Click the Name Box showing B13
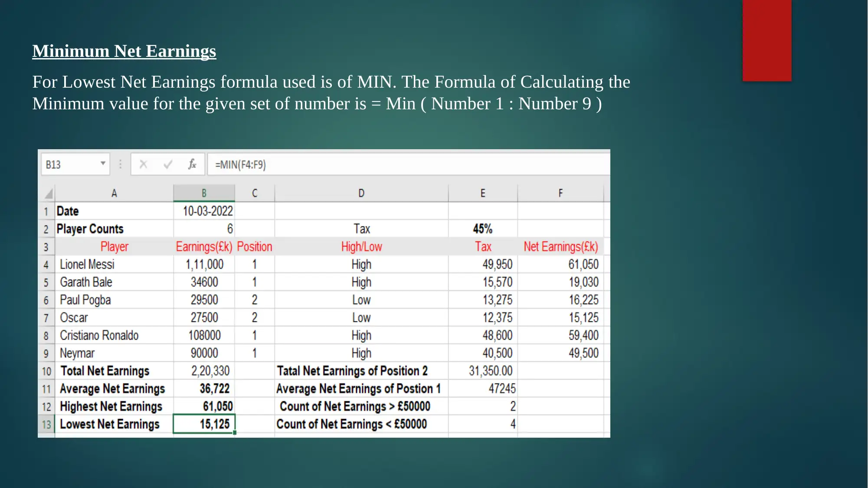The image size is (868, 488). 75,164
